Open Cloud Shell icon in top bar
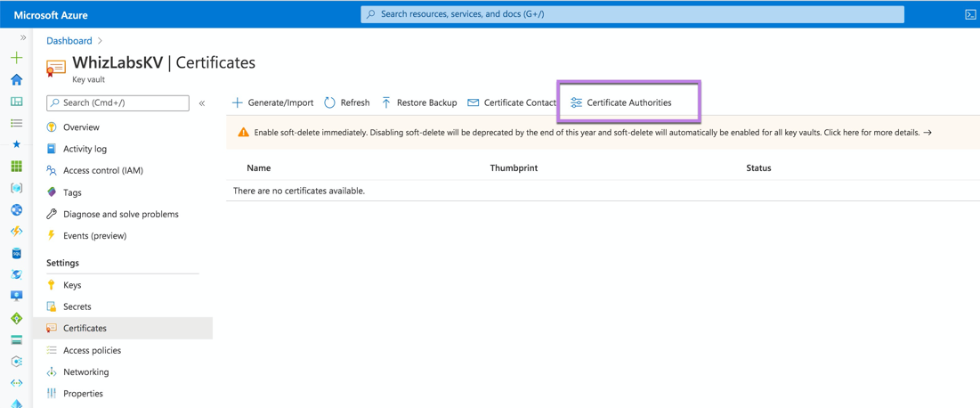This screenshot has width=980, height=408. tap(970, 13)
